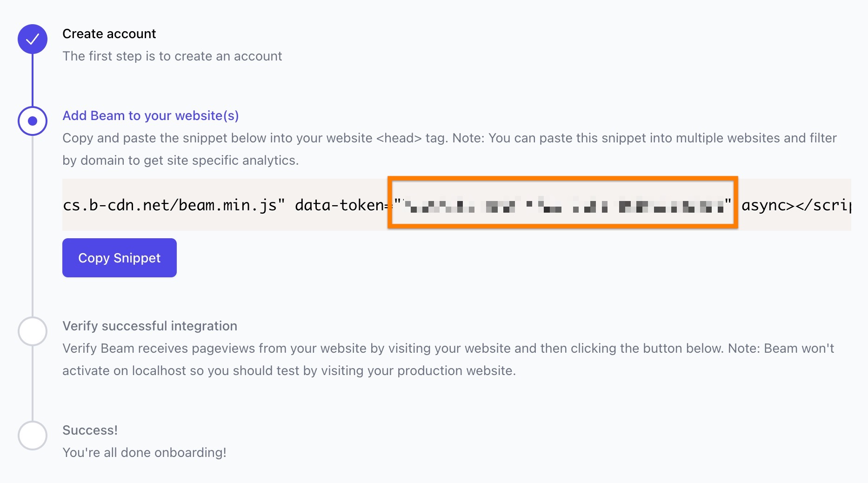Click the gray connector line below the Add Beam step
The image size is (868, 483).
33,223
